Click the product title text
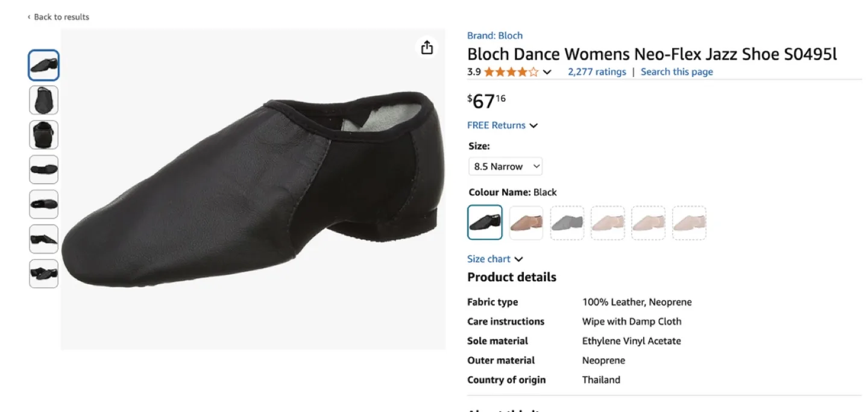Image resolution: width=868 pixels, height=412 pixels. pyautogui.click(x=652, y=54)
